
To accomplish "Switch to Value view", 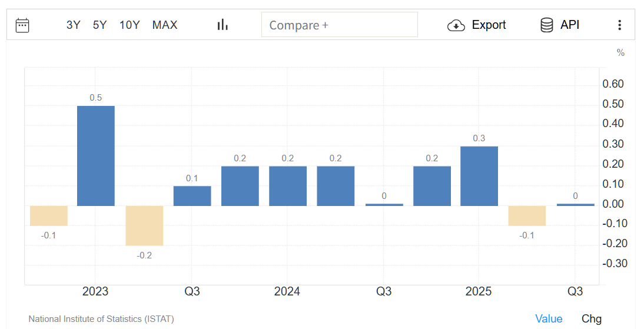I will [549, 318].
